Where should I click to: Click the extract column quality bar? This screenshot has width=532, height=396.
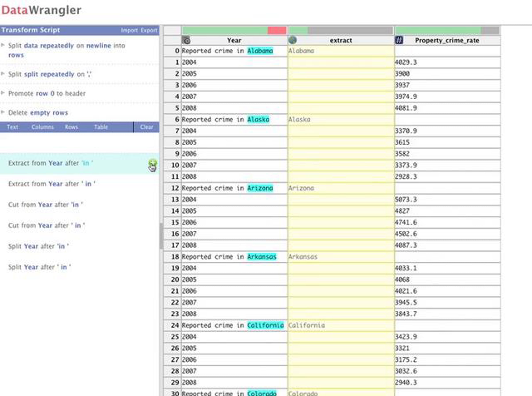click(341, 30)
